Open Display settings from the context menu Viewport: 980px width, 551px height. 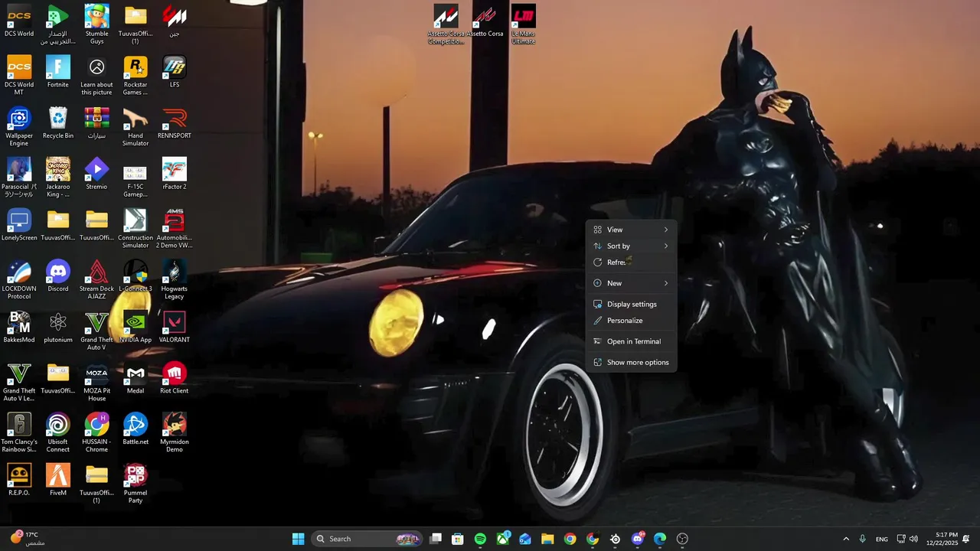click(x=632, y=304)
